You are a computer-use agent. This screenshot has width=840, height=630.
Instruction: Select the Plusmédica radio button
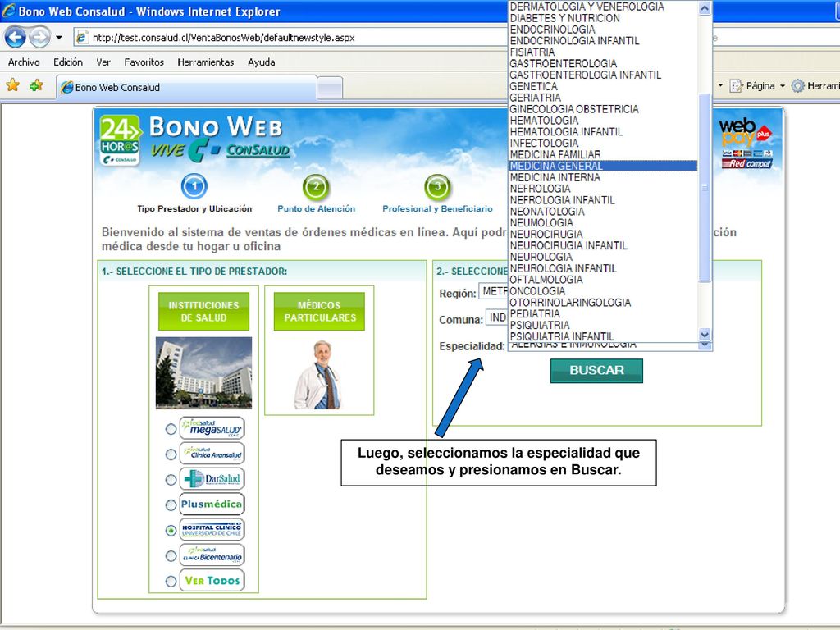coord(171,504)
